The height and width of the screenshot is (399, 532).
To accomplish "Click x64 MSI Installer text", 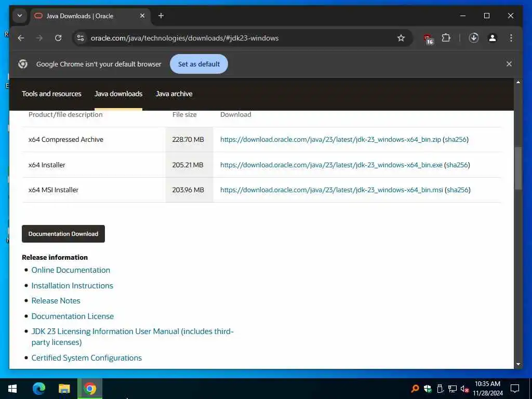I will [x=54, y=190].
